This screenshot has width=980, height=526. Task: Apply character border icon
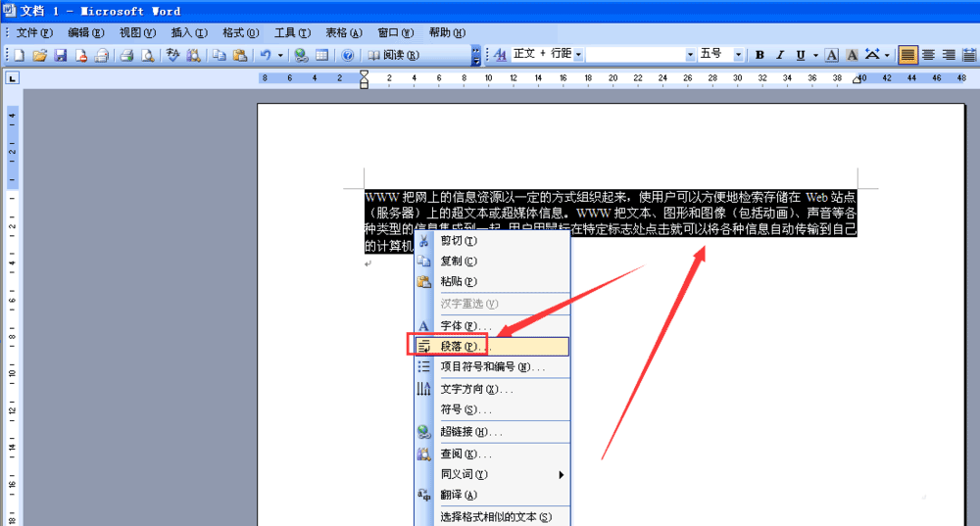coord(831,55)
